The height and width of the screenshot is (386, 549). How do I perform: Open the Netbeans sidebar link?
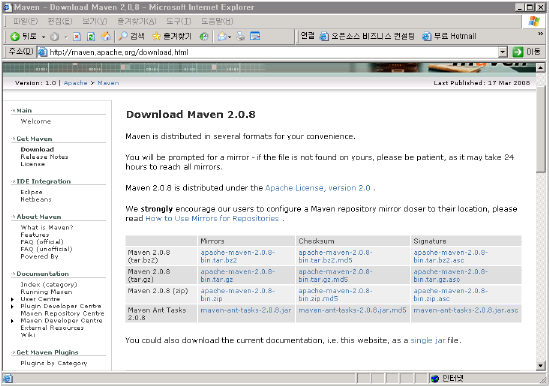click(x=36, y=199)
